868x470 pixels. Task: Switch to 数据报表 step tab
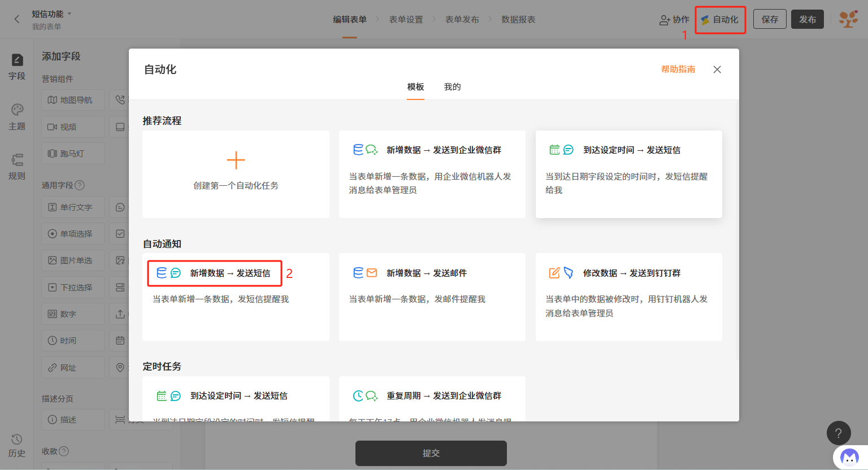pyautogui.click(x=518, y=19)
